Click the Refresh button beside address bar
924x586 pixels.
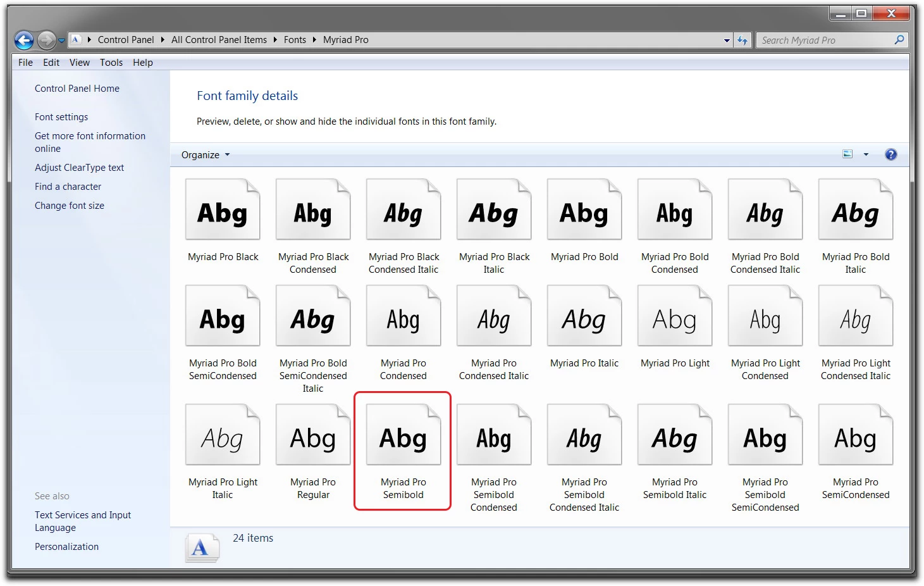(x=742, y=41)
